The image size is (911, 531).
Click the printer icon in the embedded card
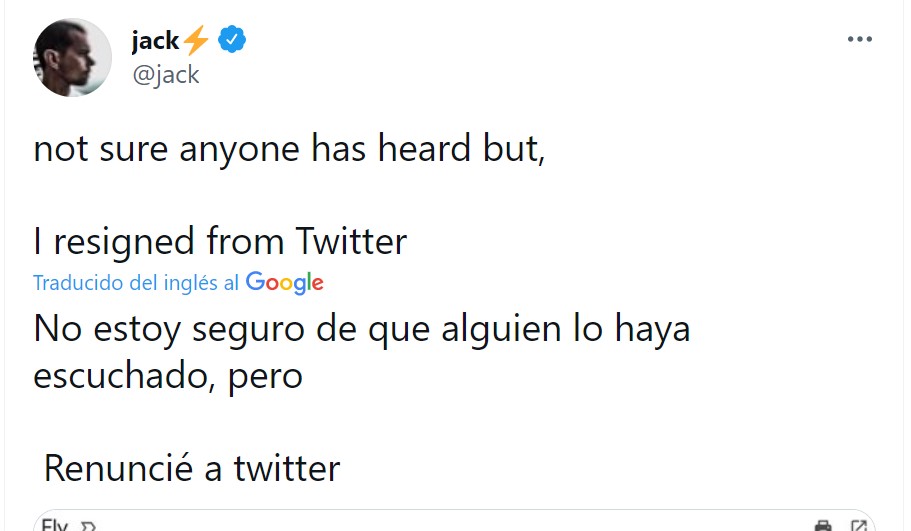823,525
